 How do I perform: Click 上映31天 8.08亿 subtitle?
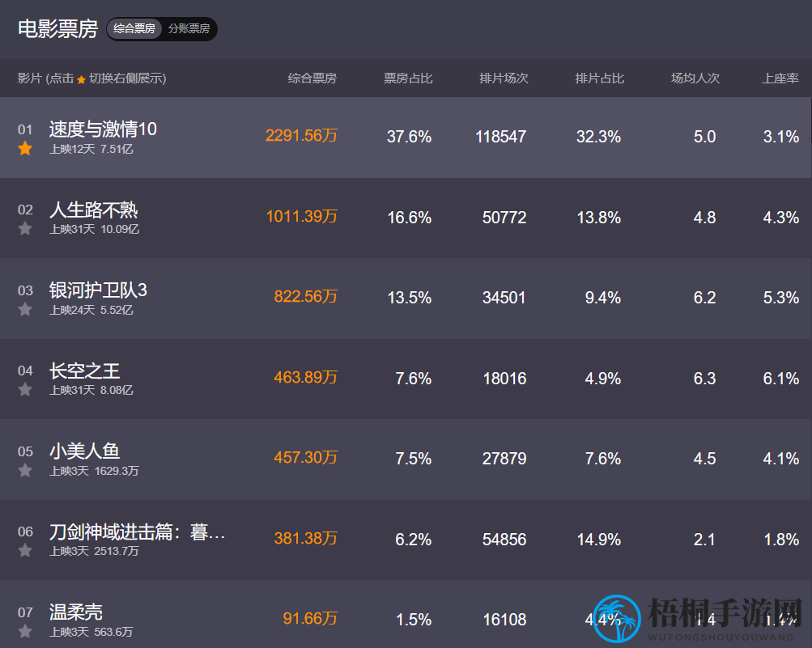click(x=91, y=390)
